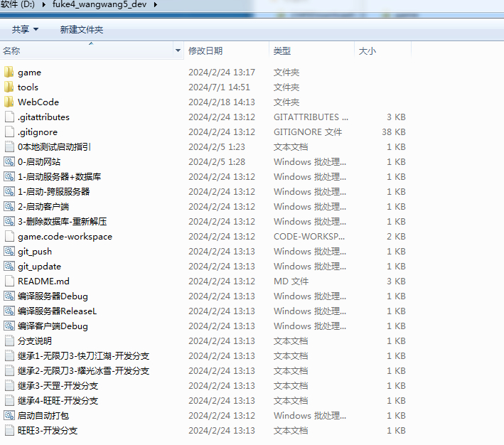This screenshot has width=504, height=445.
Task: Select the 分支说明 text document
Action: [x=35, y=341]
